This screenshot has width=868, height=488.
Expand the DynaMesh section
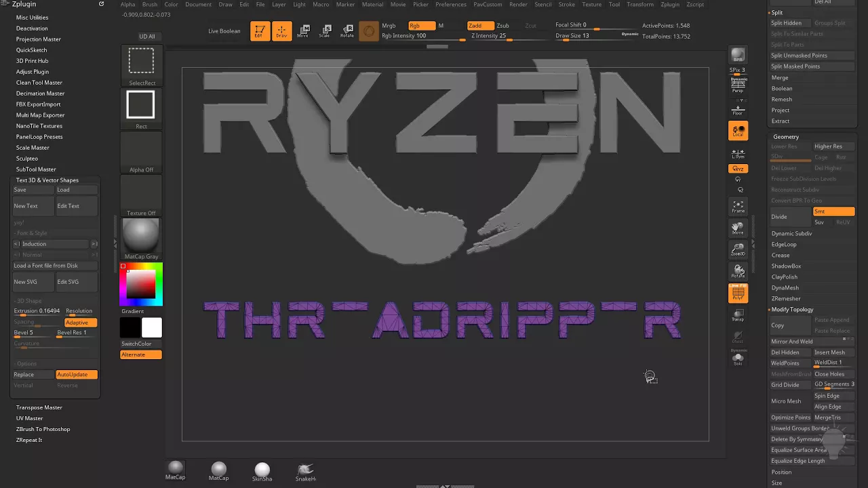[785, 287]
